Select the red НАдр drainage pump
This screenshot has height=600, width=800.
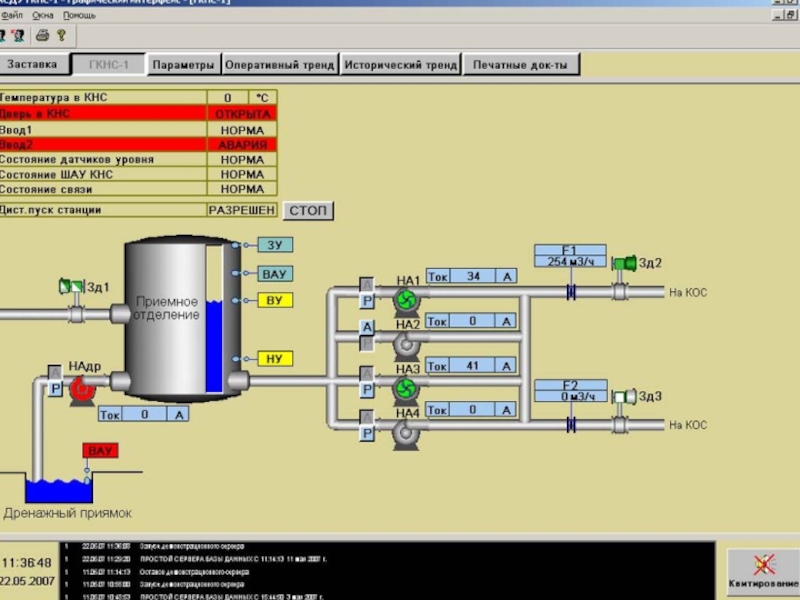[82, 392]
